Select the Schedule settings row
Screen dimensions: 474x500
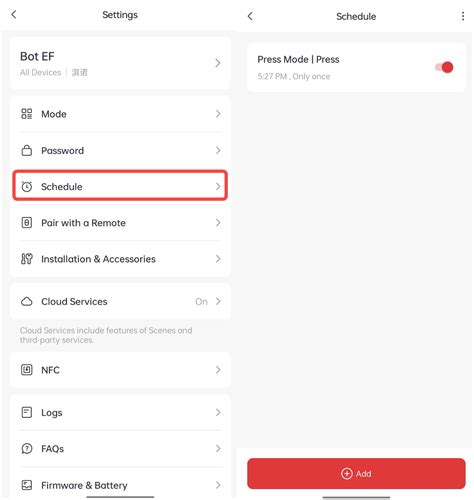coord(120,186)
